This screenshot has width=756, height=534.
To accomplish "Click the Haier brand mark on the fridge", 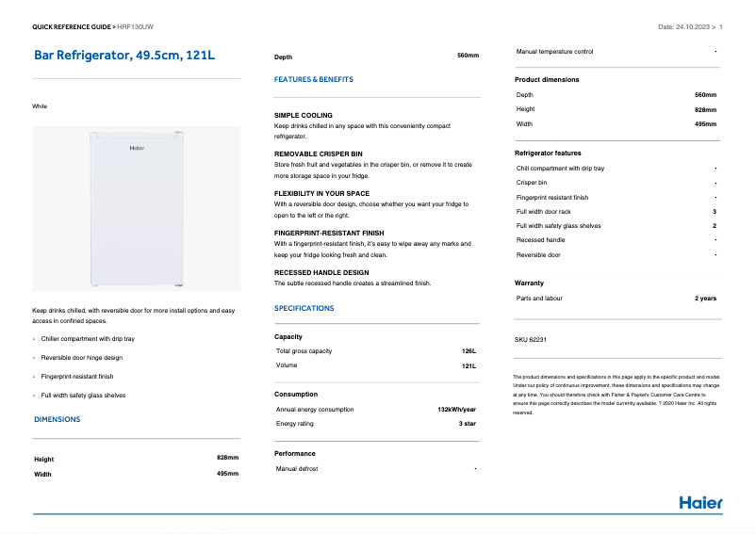I will [137, 148].
